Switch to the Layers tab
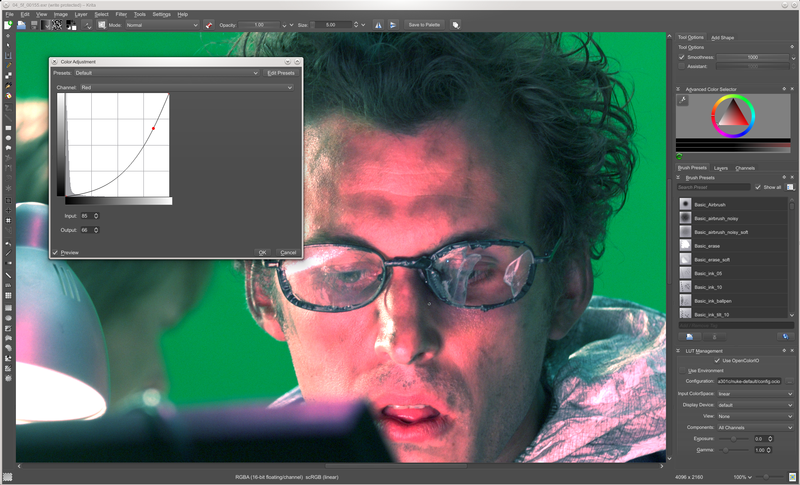The height and width of the screenshot is (485, 800). 720,168
